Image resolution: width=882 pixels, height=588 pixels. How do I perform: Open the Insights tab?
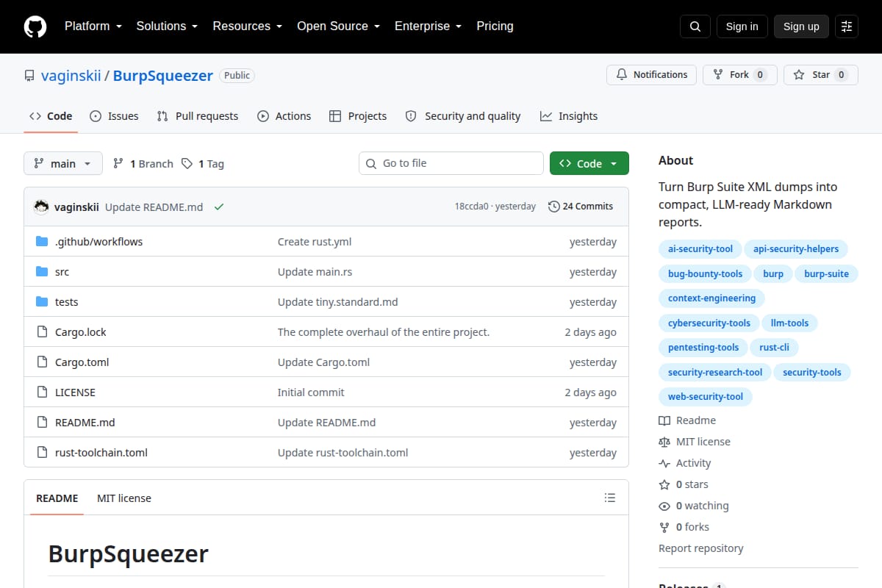click(569, 116)
